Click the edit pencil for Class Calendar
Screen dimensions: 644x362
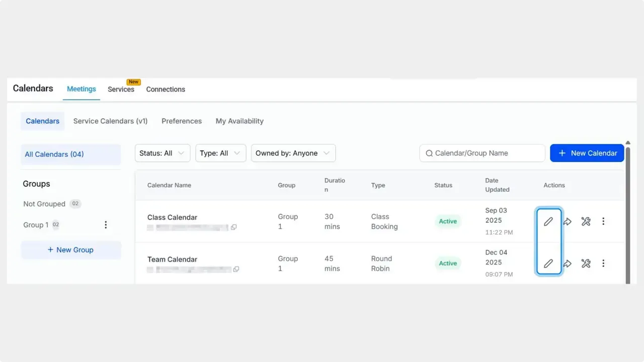click(548, 222)
